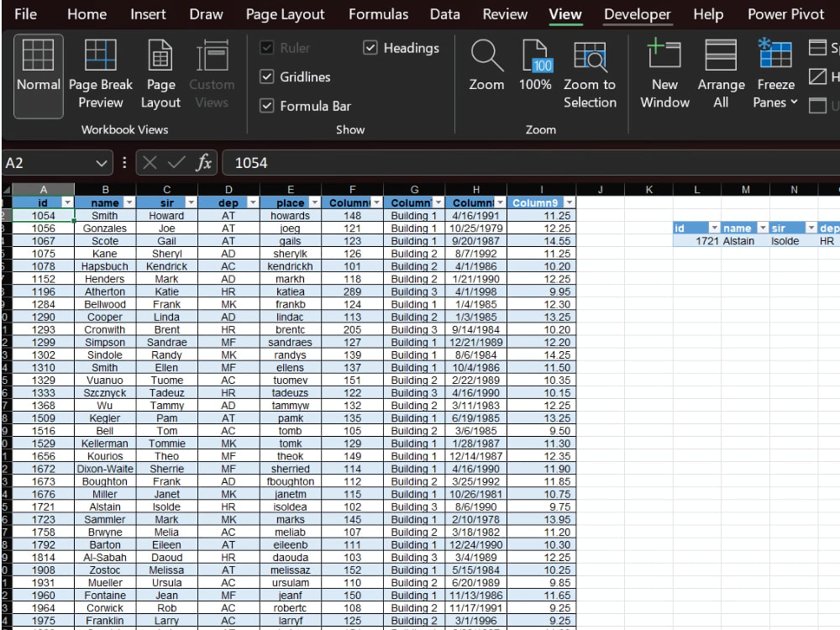Select column A header
Image resolution: width=840 pixels, height=630 pixels.
[44, 190]
